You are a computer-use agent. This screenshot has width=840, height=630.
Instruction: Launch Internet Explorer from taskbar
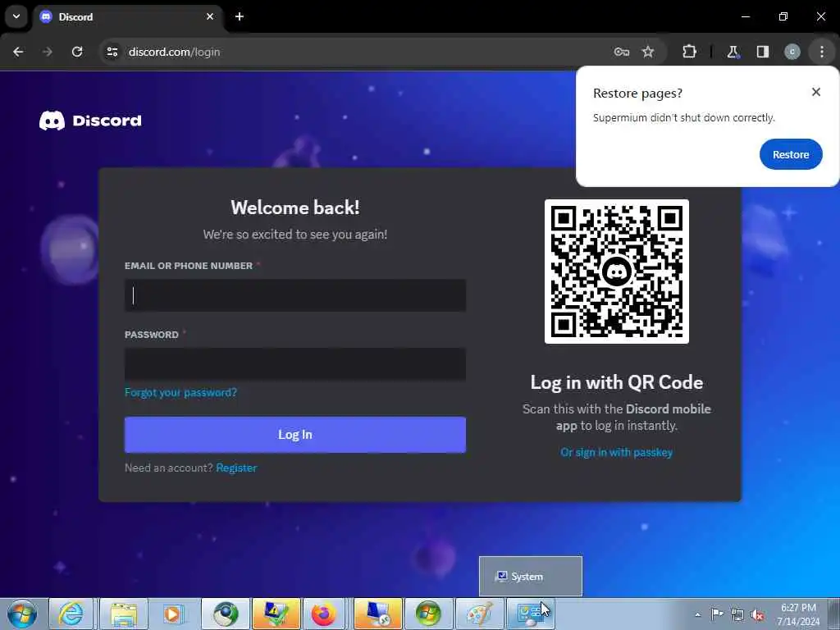(71, 614)
